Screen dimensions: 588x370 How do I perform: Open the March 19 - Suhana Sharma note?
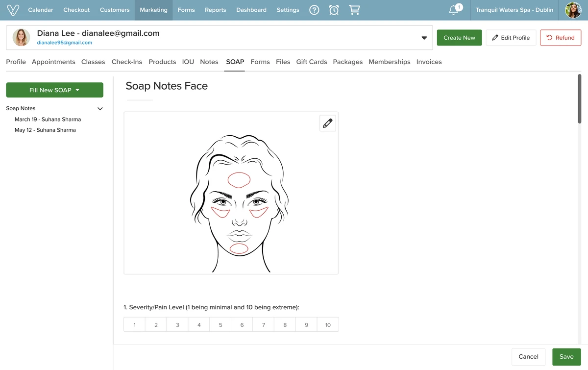48,120
